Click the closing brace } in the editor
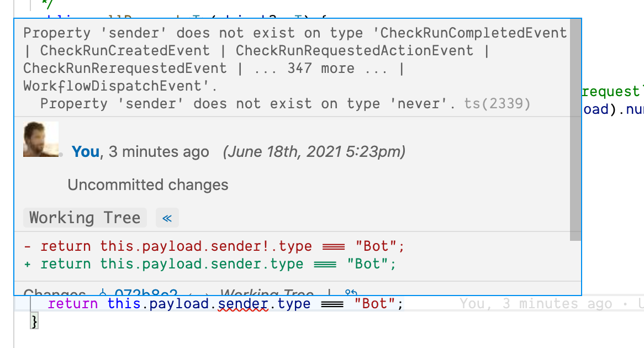The image size is (644, 348). pos(34,320)
